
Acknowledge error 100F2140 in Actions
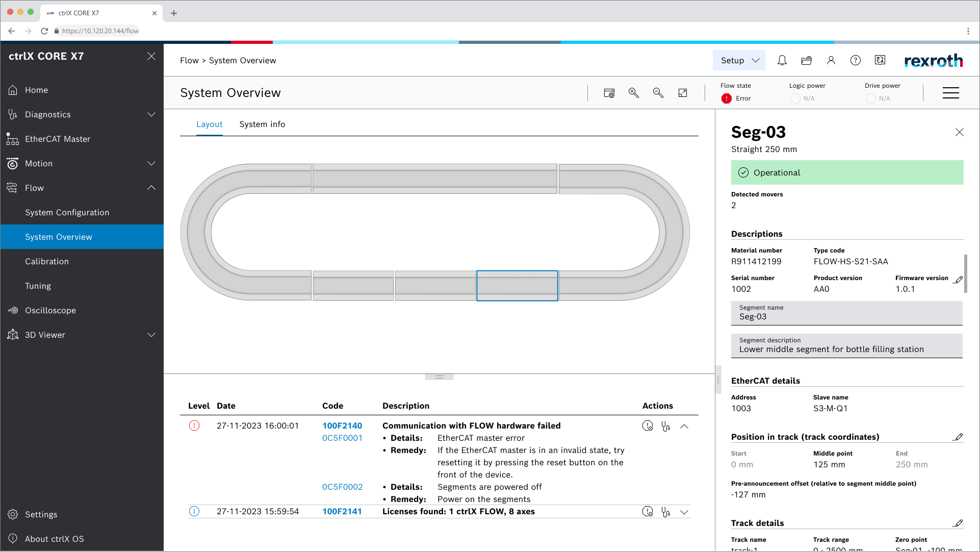click(648, 426)
